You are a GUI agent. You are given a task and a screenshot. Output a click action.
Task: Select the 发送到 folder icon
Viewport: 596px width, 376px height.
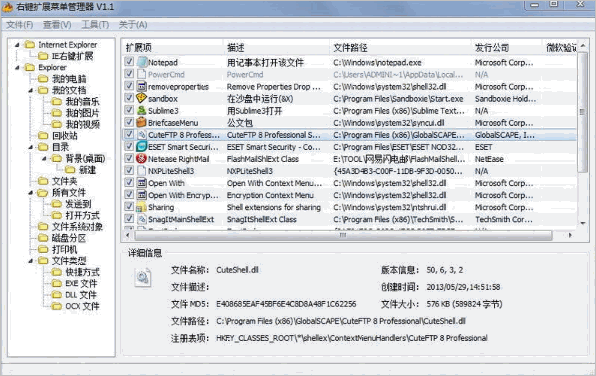pyautogui.click(x=57, y=204)
